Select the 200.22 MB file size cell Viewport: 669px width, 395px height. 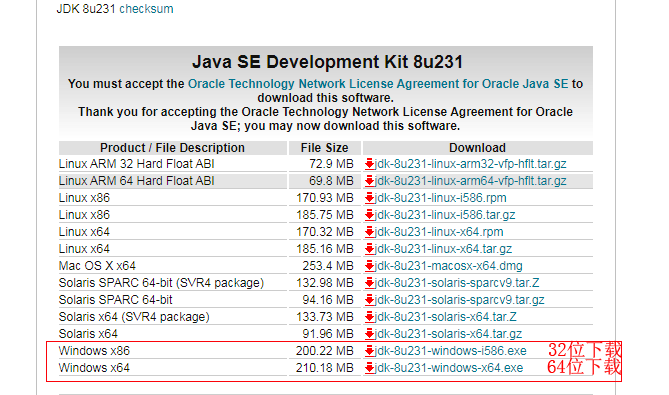325,351
